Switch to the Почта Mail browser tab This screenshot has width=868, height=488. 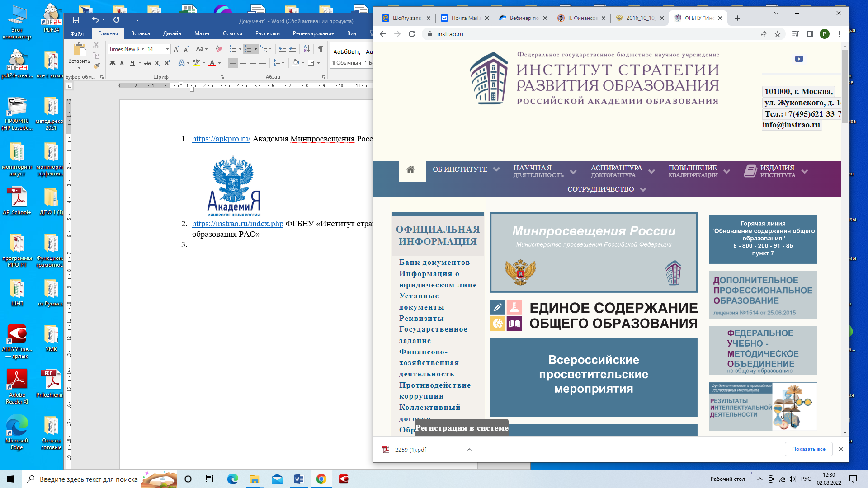coord(465,18)
